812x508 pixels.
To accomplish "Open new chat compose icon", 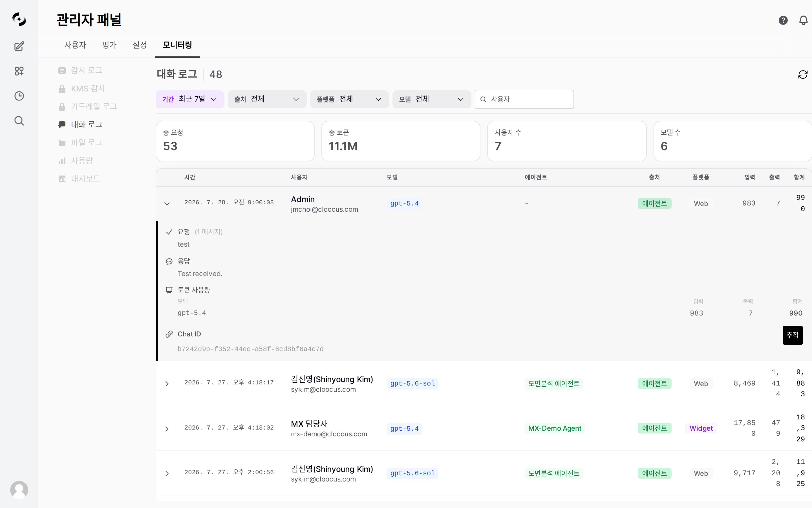I will [19, 46].
